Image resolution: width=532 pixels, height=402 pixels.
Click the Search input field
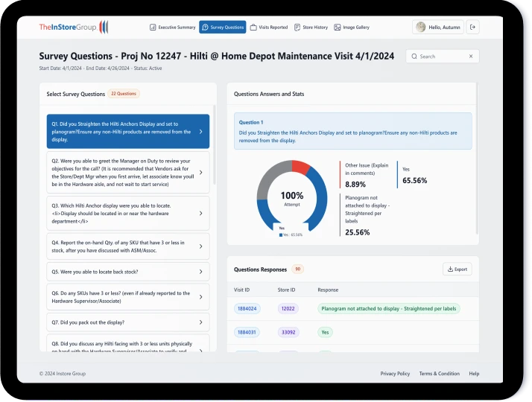coord(442,57)
